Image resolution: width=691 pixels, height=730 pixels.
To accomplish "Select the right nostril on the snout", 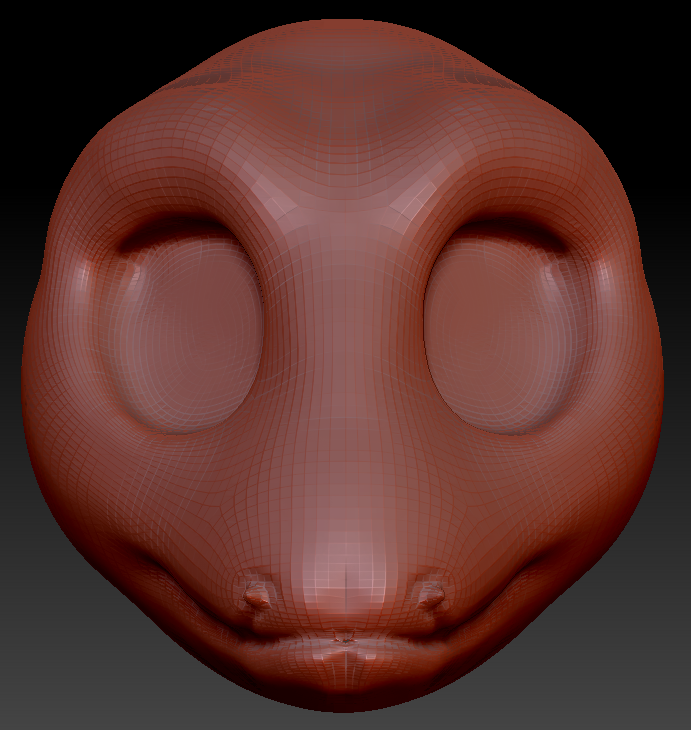I will point(431,596).
